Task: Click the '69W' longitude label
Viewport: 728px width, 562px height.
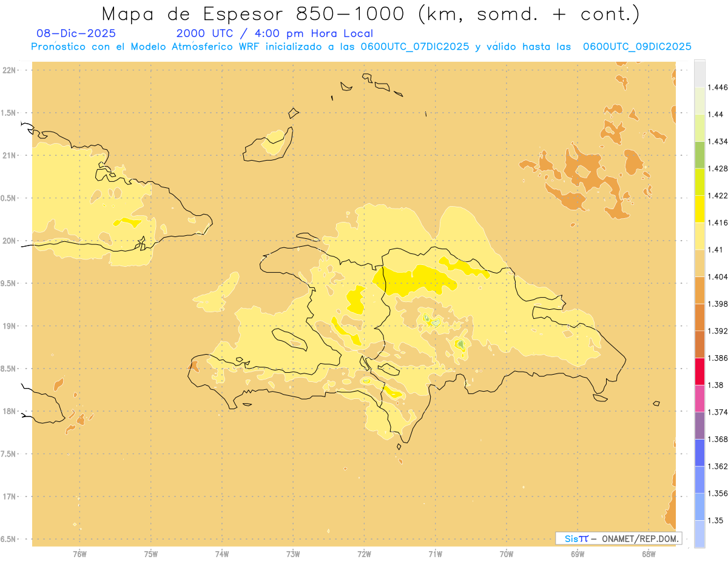Action: point(578,554)
